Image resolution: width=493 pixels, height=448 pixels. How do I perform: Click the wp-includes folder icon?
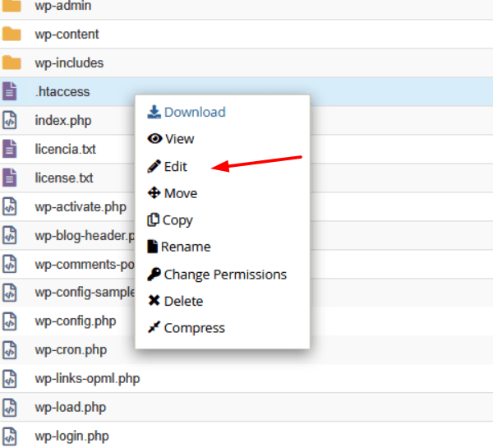[12, 62]
